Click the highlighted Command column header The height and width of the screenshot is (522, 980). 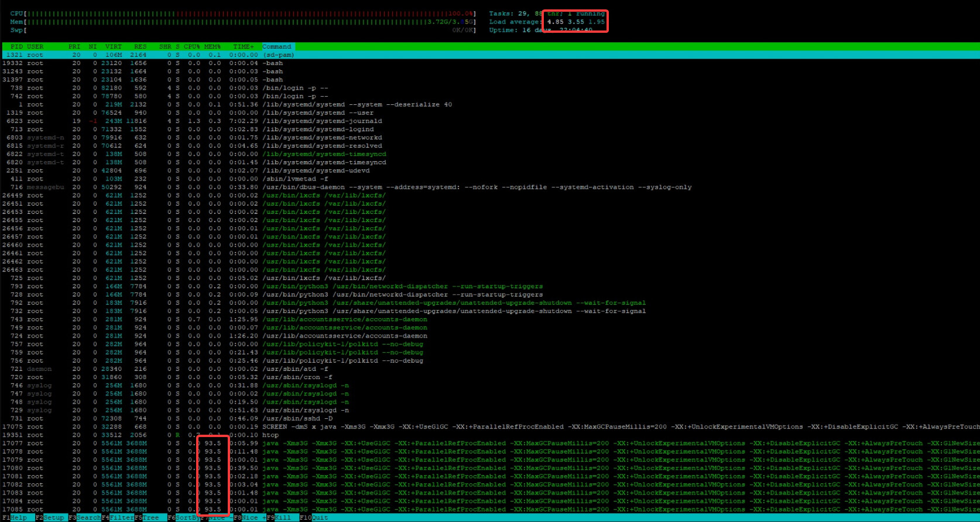(x=276, y=46)
